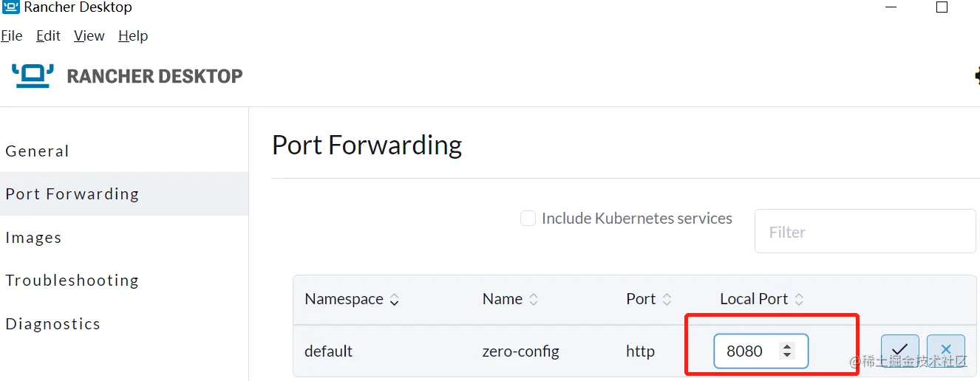This screenshot has width=980, height=381.
Task: Open the View menu
Action: (x=89, y=35)
